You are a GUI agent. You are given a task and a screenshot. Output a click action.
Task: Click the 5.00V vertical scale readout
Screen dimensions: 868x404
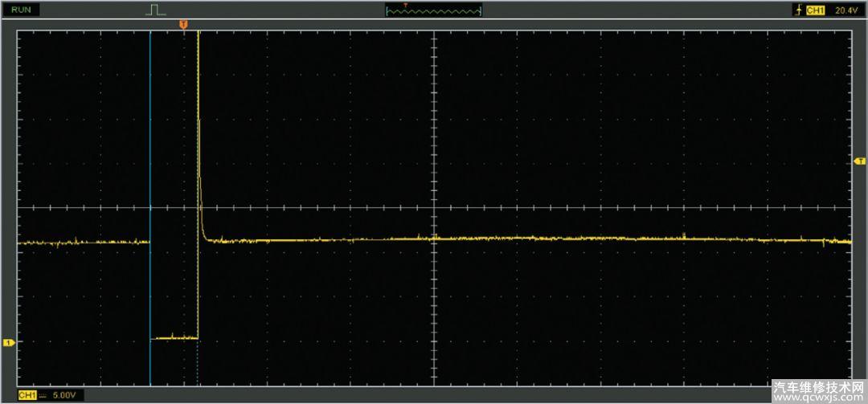coord(64,395)
